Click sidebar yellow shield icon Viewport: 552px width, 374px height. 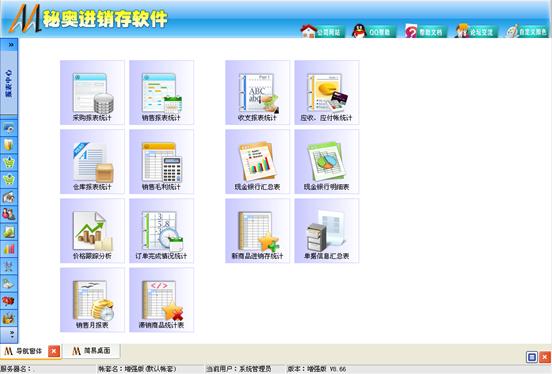(x=9, y=145)
